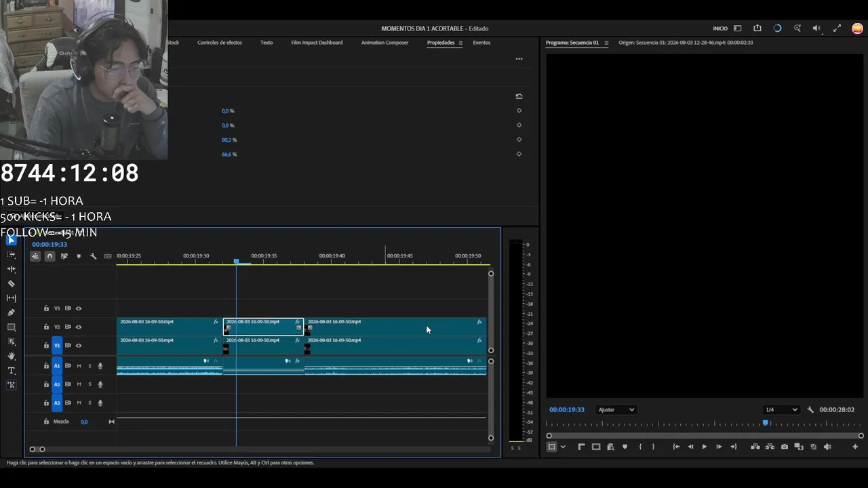
Task: Toggle track output eye for V3
Action: tap(79, 308)
